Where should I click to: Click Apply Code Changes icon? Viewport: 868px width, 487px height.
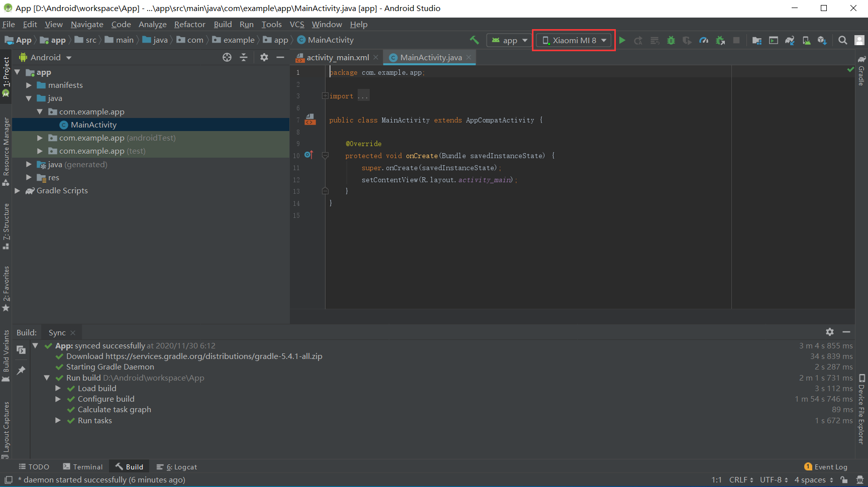point(655,40)
